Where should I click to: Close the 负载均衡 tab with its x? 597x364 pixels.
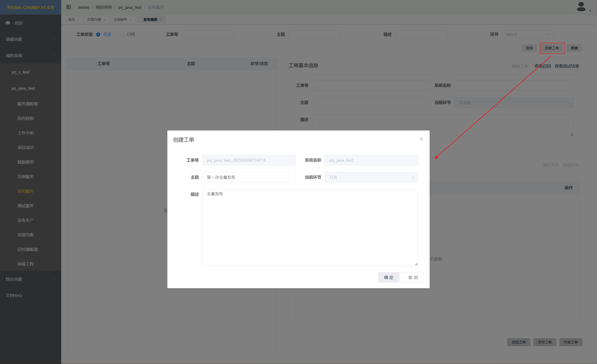click(x=105, y=20)
